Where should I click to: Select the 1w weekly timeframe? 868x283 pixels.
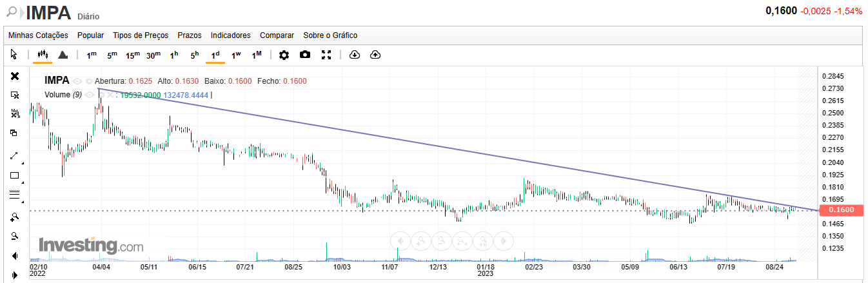click(x=236, y=55)
